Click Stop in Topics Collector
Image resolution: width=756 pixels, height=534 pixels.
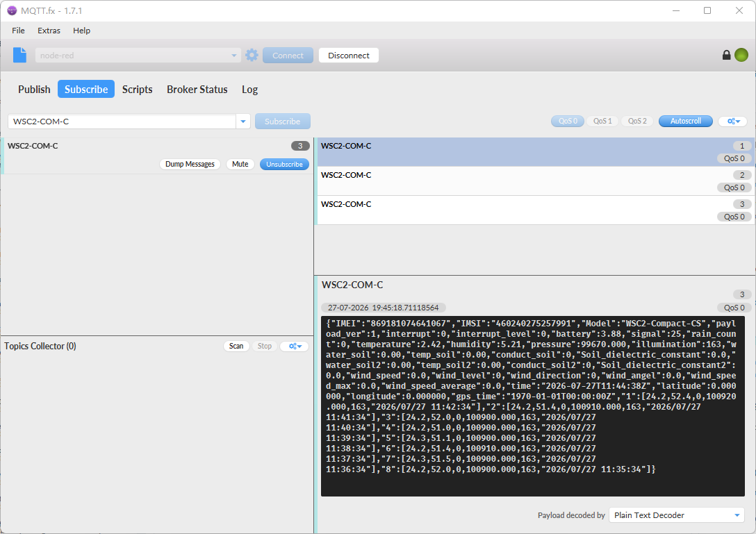pos(264,346)
